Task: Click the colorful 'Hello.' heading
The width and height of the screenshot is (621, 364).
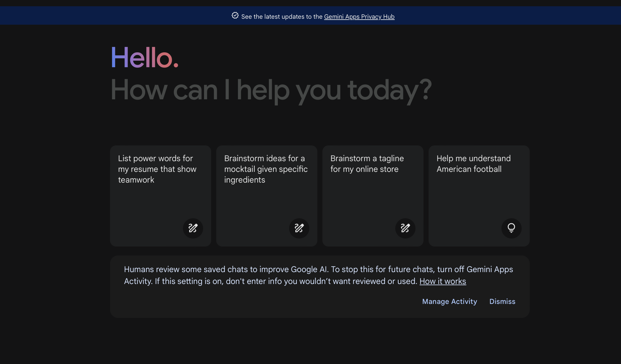Action: 145,58
